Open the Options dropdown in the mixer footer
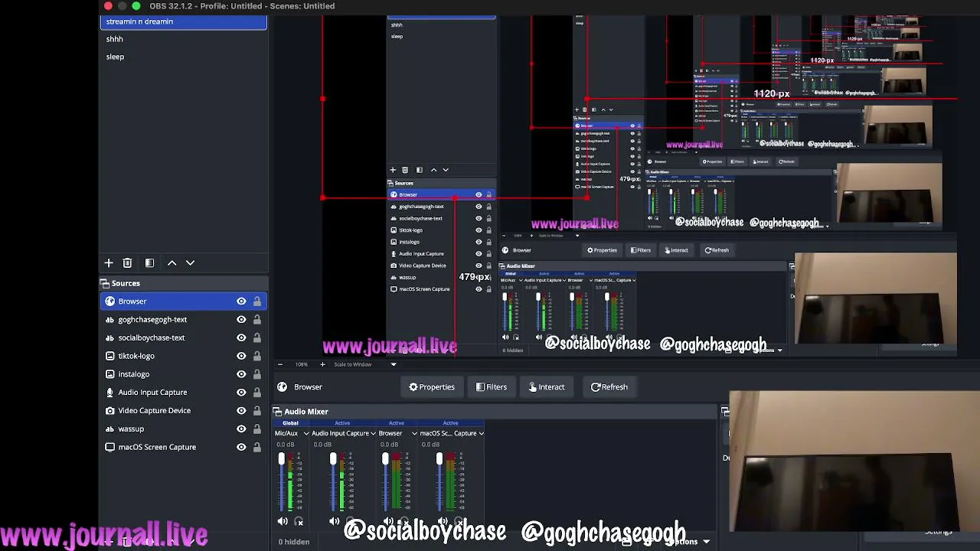Image resolution: width=980 pixels, height=551 pixels. [688, 542]
